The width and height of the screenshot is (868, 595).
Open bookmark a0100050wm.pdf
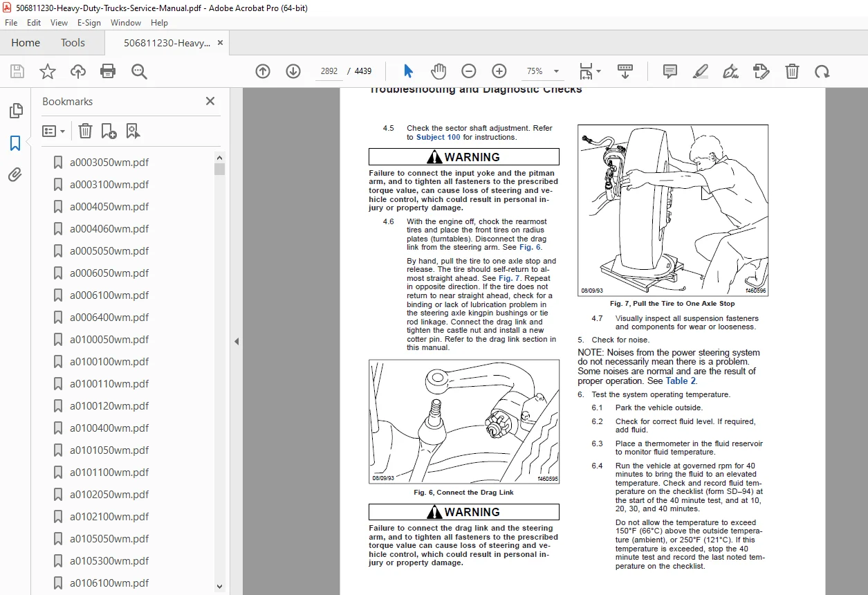coord(109,340)
